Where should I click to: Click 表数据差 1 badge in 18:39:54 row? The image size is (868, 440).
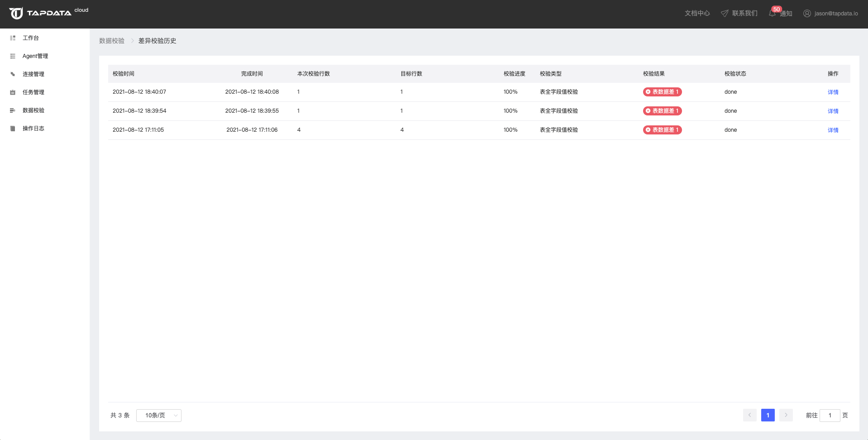coord(663,111)
